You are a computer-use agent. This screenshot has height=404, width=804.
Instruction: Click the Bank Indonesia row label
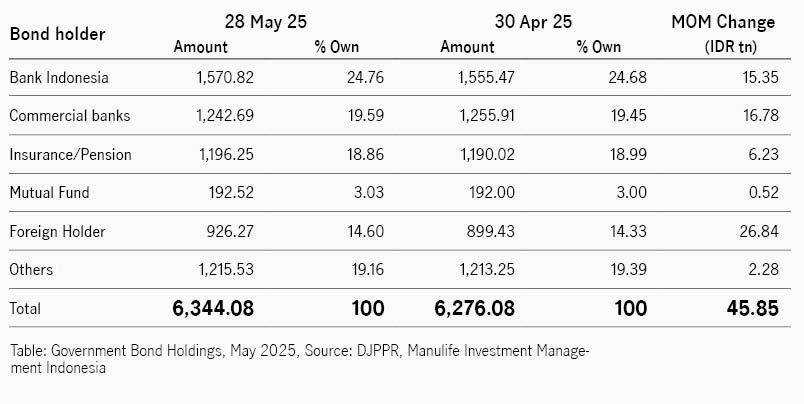pyautogui.click(x=59, y=77)
